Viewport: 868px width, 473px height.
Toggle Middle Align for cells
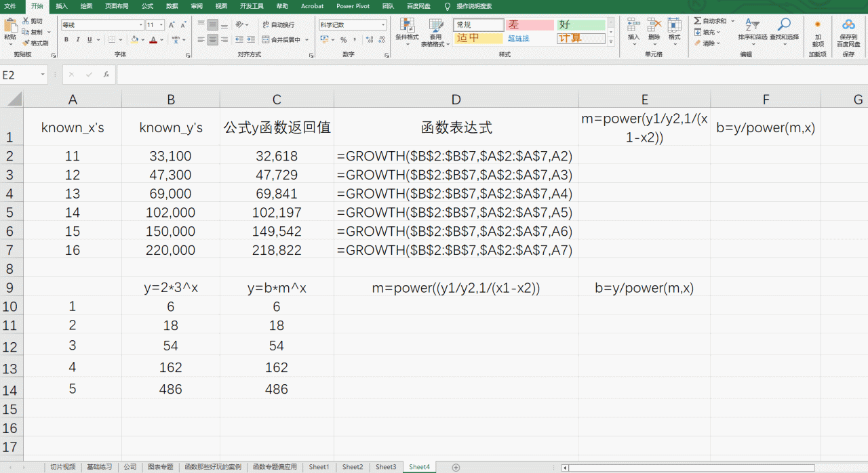[213, 24]
